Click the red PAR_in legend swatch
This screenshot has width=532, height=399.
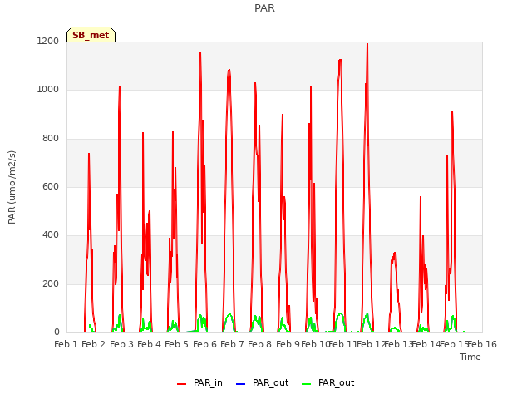click(181, 384)
